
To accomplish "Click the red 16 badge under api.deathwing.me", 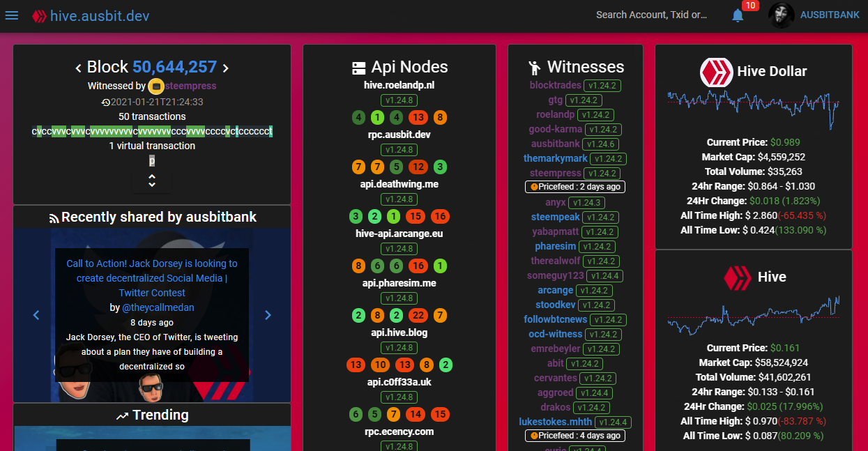I will pyautogui.click(x=440, y=216).
